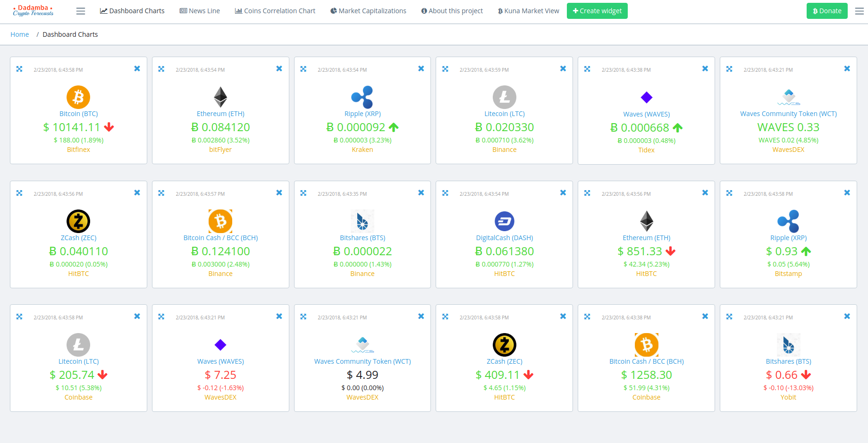The image size is (868, 443).
Task: Open the Bitfinex exchange link
Action: click(x=78, y=149)
